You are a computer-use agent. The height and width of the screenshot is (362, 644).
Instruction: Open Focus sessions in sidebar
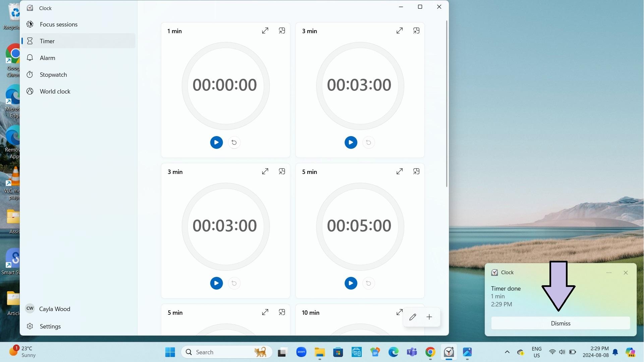[x=78, y=24]
